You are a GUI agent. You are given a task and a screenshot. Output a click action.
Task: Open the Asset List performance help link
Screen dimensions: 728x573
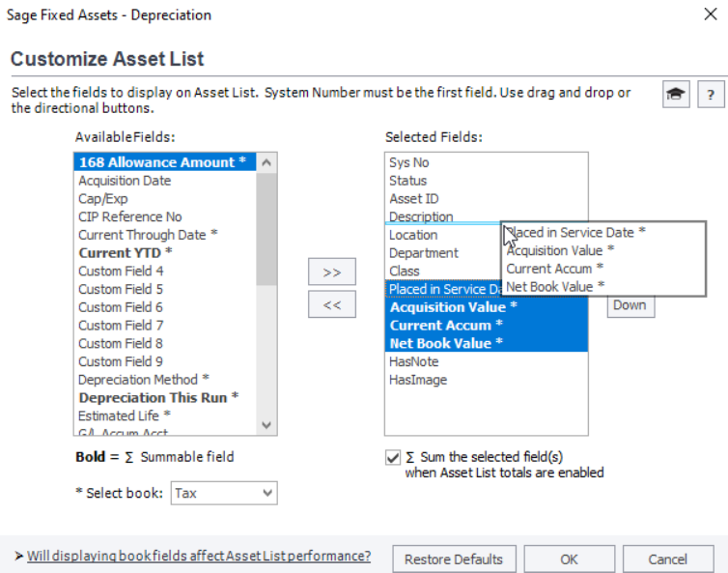click(x=199, y=556)
